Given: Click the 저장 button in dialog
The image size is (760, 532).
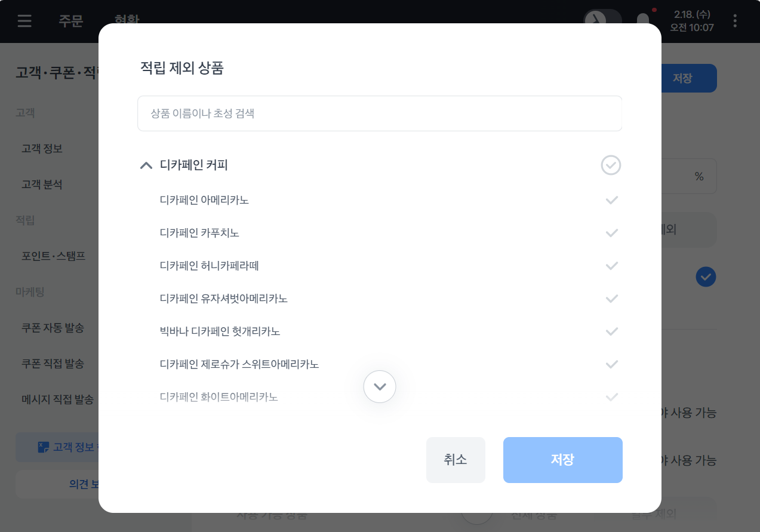Looking at the screenshot, I should point(562,460).
